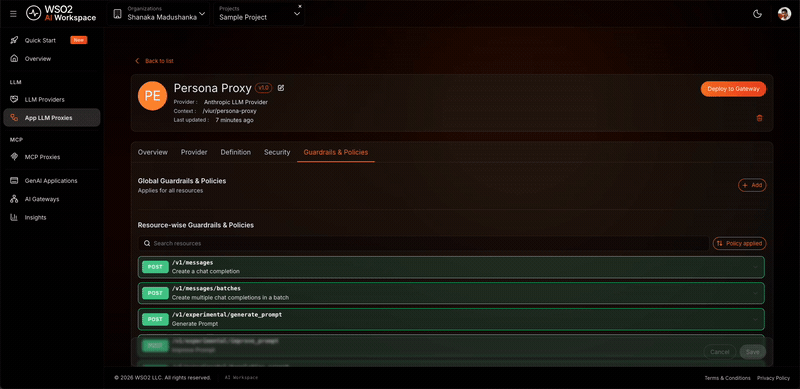This screenshot has width=800, height=389.
Task: Click the search magnifier icon
Action: click(147, 244)
